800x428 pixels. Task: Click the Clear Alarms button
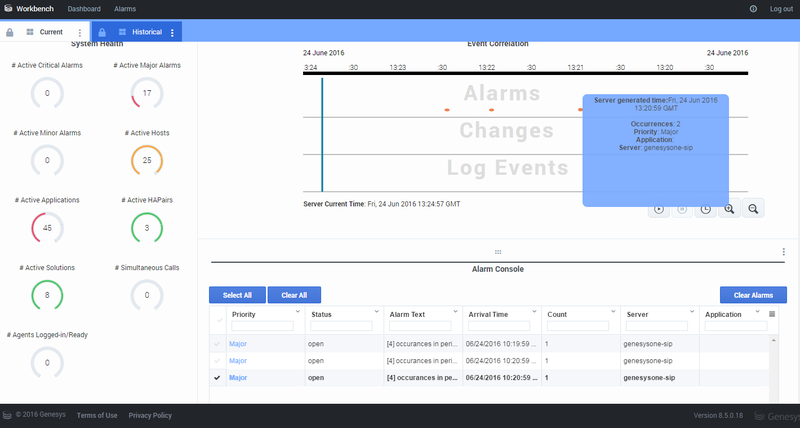(753, 295)
